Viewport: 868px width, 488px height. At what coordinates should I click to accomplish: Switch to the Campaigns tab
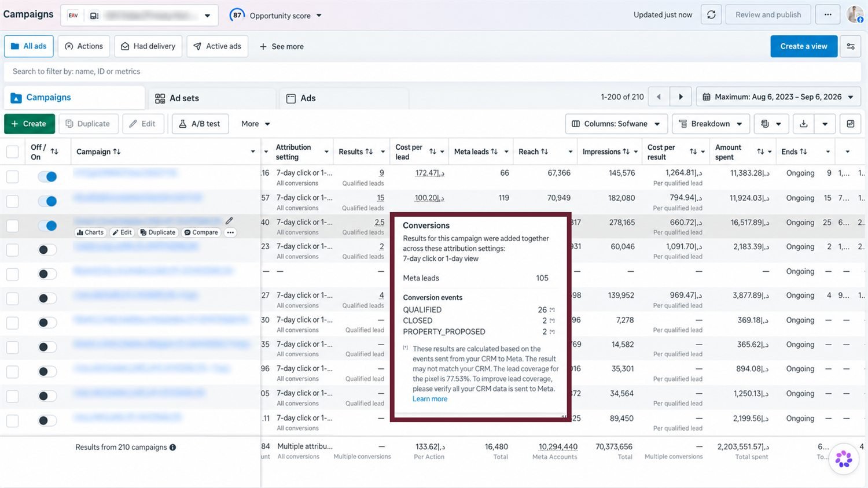tap(74, 98)
